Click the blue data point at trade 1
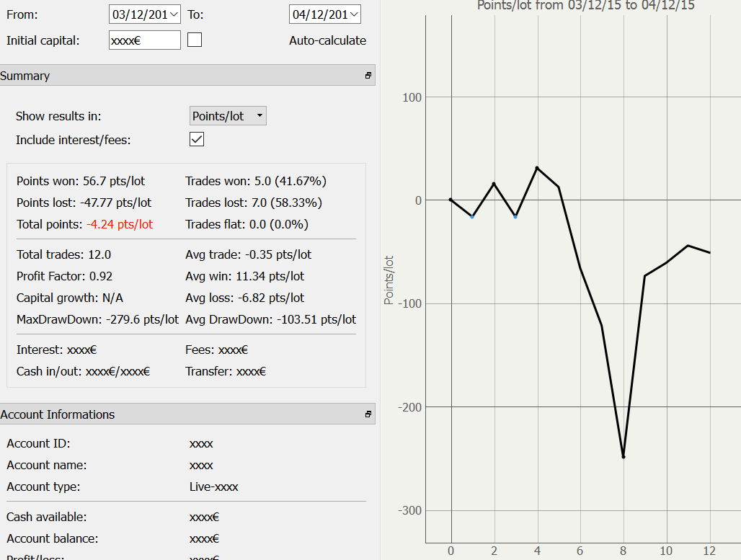Image resolution: width=741 pixels, height=560 pixels. 472,216
